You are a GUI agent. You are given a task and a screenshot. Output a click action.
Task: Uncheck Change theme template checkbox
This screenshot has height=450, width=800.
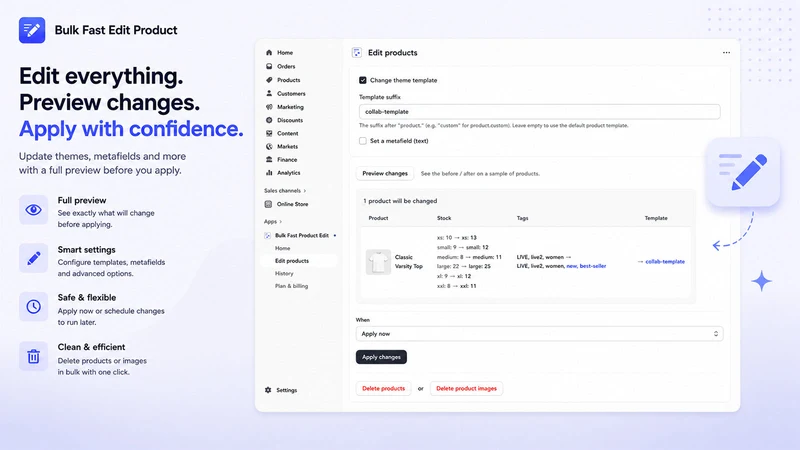click(363, 80)
